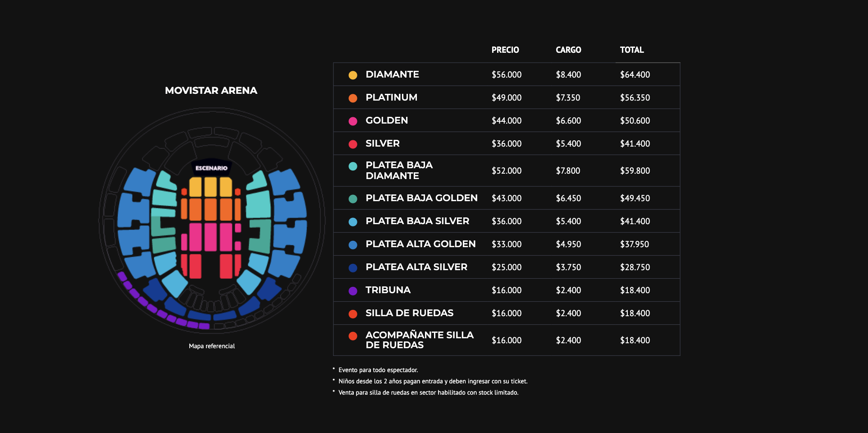Click the PLATEA BAJA DIAMANTE row label
Screen dimensions: 868x433
click(399, 170)
